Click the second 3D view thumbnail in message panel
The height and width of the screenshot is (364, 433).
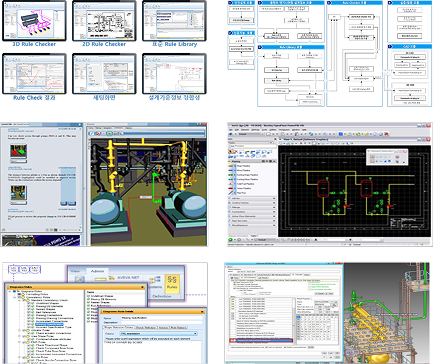click(x=18, y=193)
